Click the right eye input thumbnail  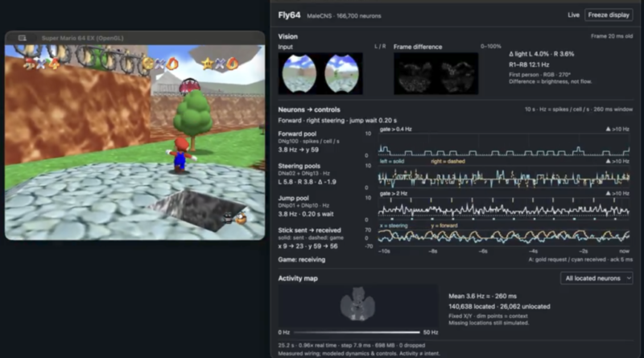341,74
